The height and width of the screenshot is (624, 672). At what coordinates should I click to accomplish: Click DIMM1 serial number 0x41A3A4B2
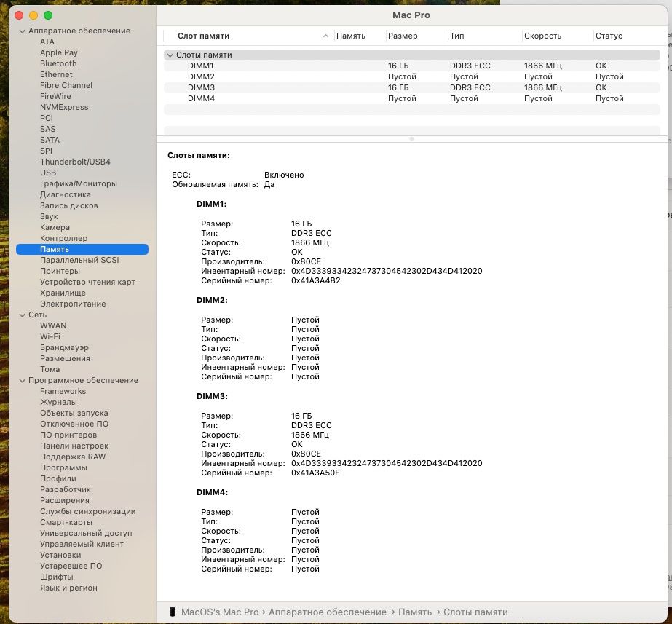click(x=316, y=281)
